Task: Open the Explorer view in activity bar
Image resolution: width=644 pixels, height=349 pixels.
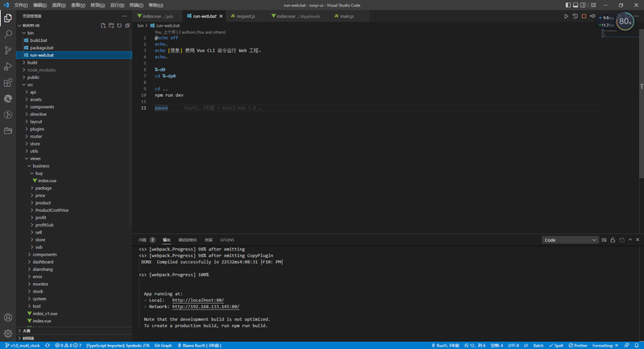Action: (8, 18)
